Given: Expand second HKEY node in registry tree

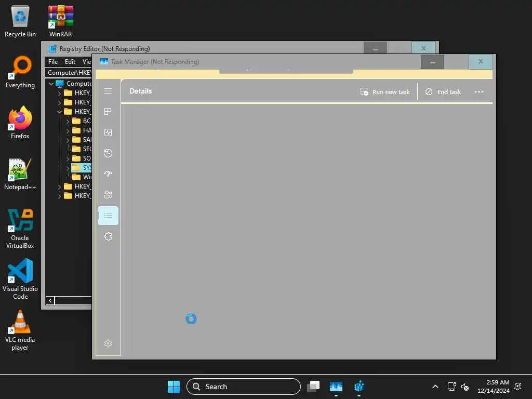Looking at the screenshot, I should click(x=59, y=102).
